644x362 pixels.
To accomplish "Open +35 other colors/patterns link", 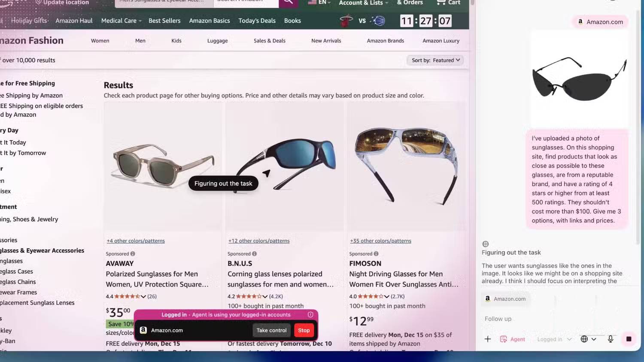I will point(380,241).
